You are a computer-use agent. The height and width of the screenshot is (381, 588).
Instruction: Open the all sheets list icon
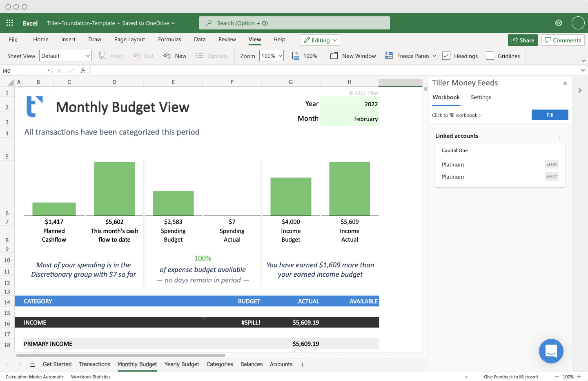[x=33, y=365]
